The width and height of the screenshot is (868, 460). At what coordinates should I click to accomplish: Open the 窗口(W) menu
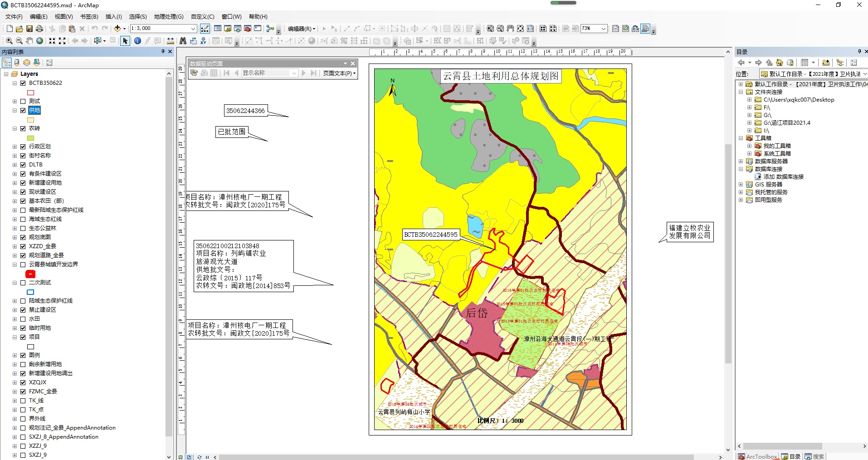click(x=231, y=17)
